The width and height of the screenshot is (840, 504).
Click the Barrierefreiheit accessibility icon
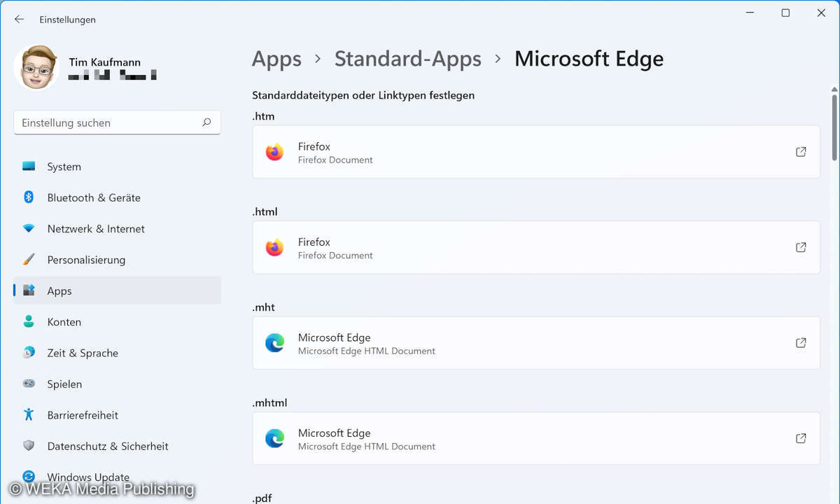(x=29, y=415)
